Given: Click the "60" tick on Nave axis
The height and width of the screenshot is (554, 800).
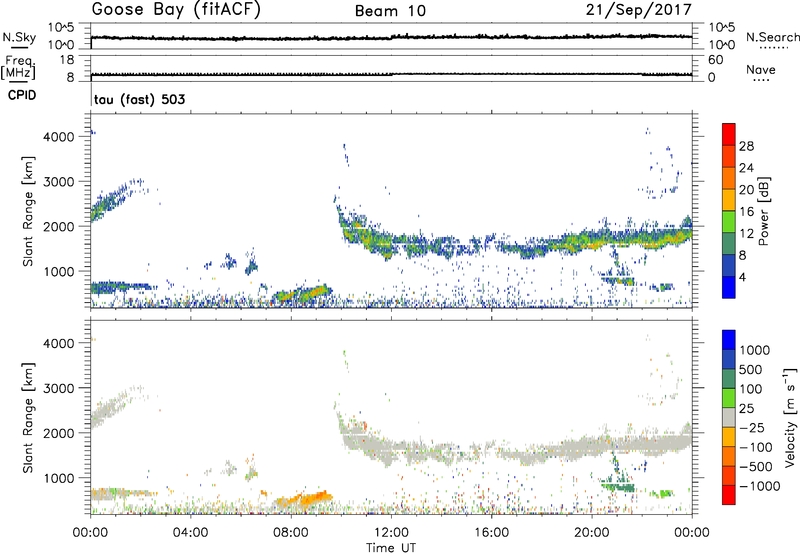Looking at the screenshot, I should click(715, 60).
